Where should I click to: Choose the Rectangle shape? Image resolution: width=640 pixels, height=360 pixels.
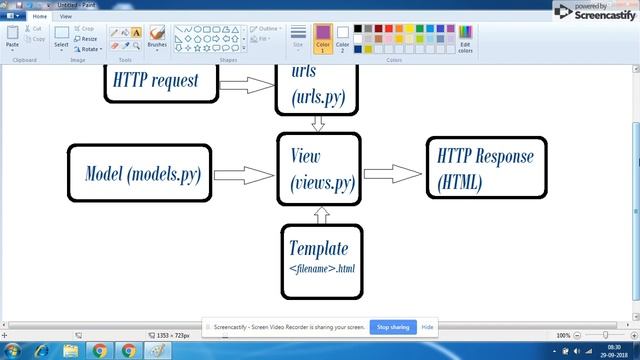pyautogui.click(x=207, y=30)
